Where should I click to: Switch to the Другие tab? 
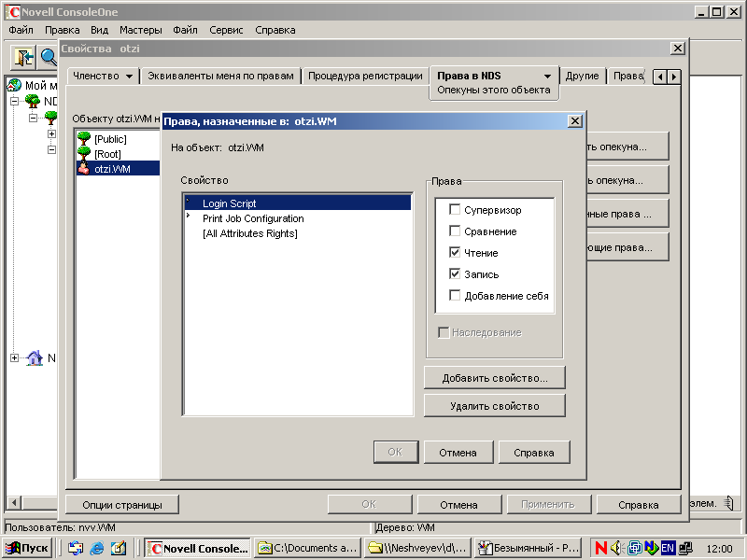tap(582, 77)
